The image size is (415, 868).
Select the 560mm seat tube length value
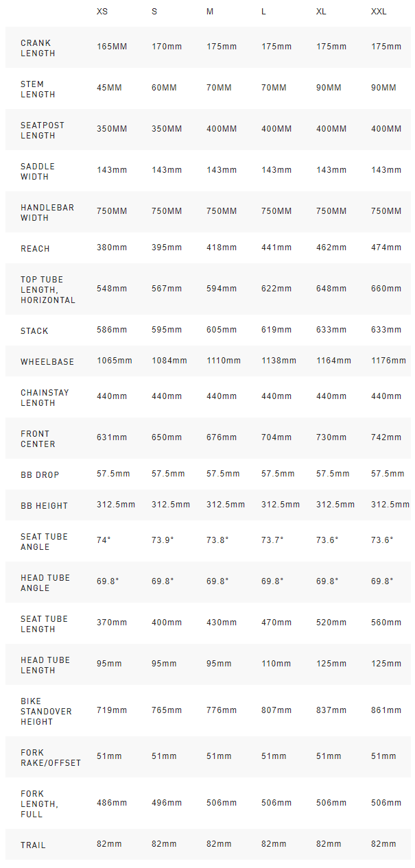click(386, 623)
